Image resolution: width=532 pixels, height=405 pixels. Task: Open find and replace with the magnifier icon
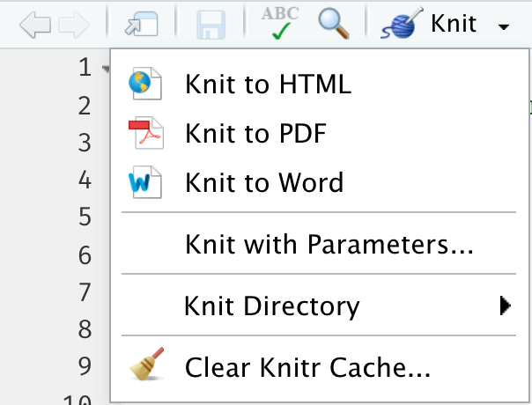[334, 24]
